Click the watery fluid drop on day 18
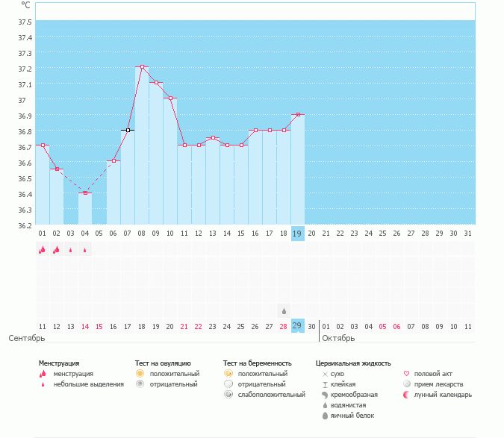This screenshot has width=504, height=438. [283, 310]
